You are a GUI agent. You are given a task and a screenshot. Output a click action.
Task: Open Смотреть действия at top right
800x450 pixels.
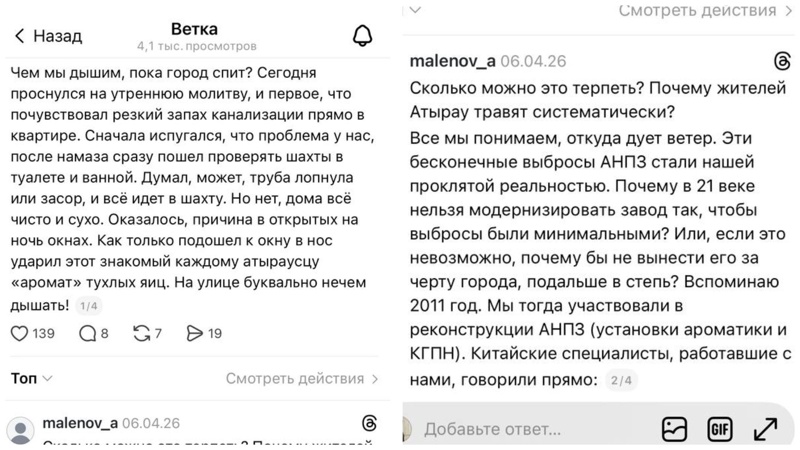pyautogui.click(x=697, y=11)
